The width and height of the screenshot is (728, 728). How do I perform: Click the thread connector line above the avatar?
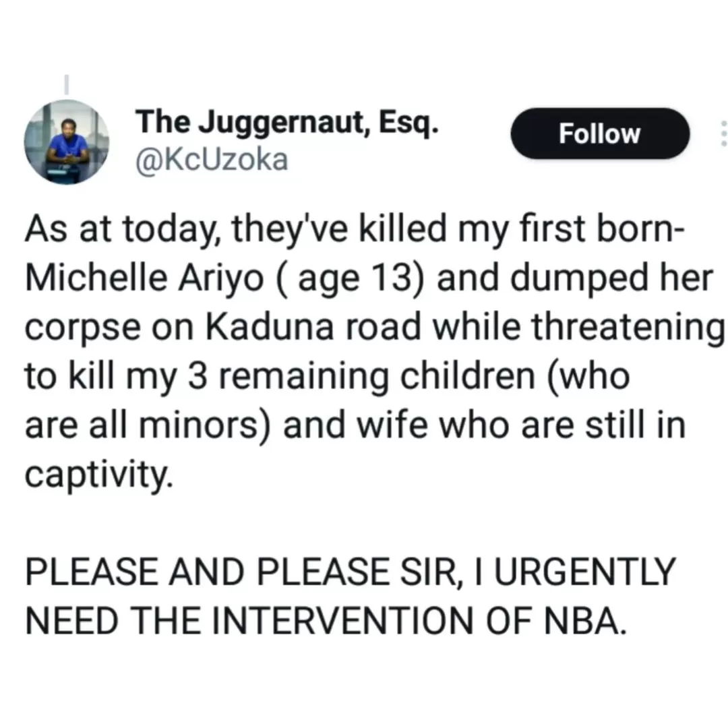[x=67, y=84]
